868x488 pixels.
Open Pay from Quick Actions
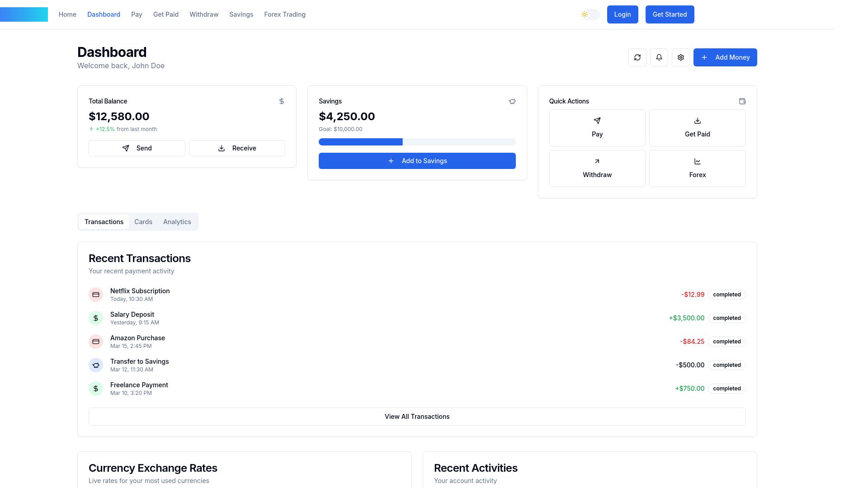coord(597,128)
